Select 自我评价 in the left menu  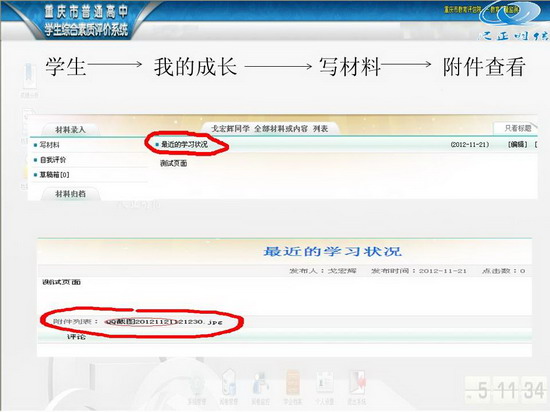[x=53, y=160]
